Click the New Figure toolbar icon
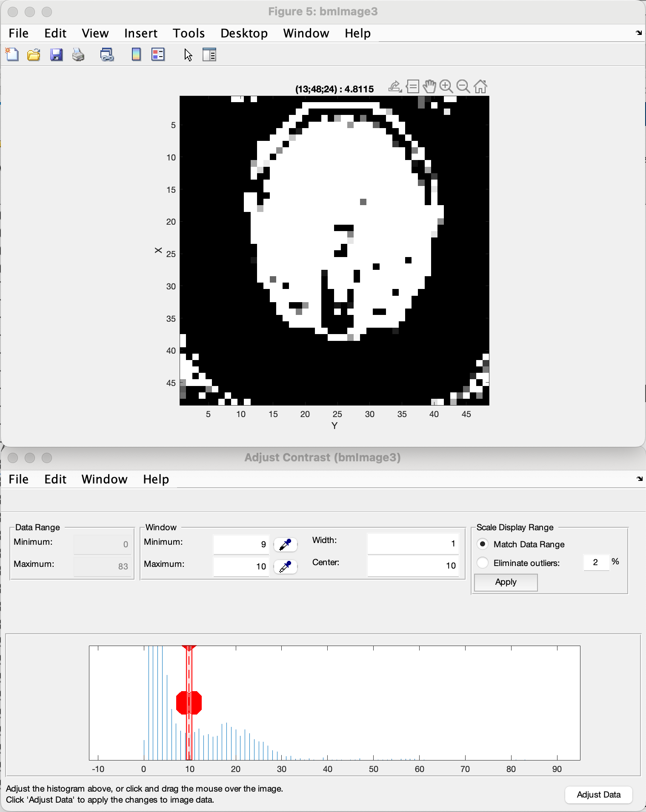This screenshot has width=646, height=812. [12, 54]
